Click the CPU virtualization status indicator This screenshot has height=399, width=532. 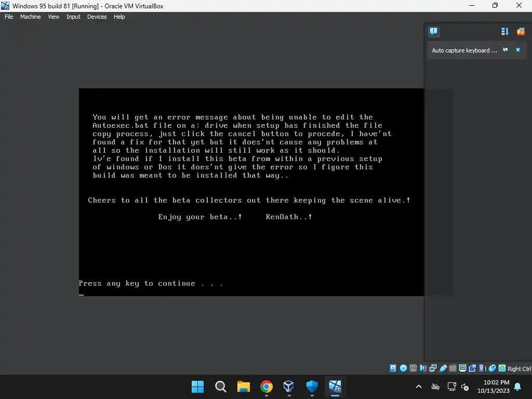483,368
